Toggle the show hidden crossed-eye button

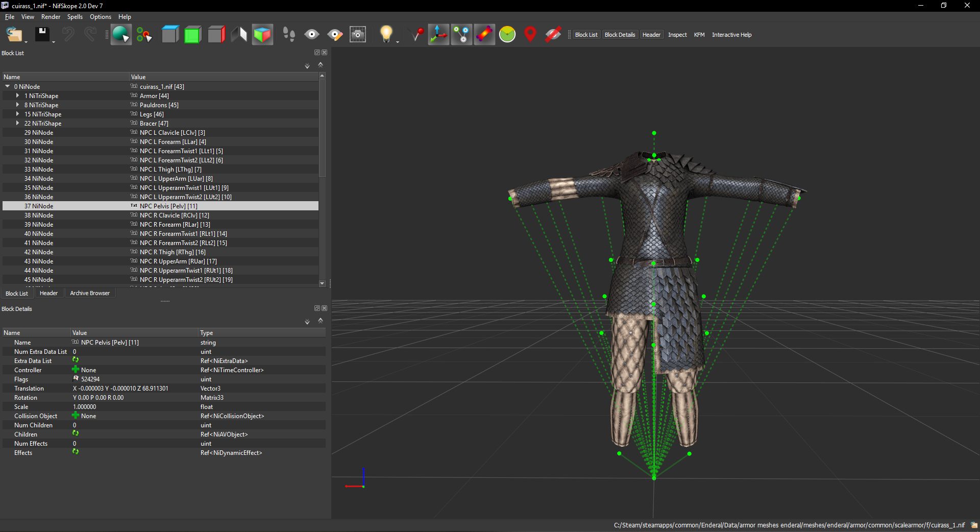click(x=553, y=35)
